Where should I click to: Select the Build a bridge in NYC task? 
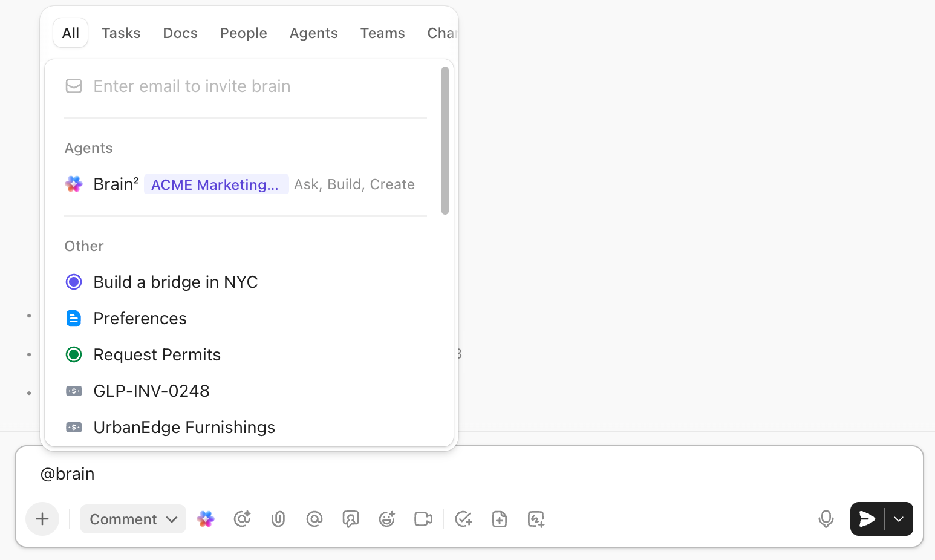tap(246, 282)
